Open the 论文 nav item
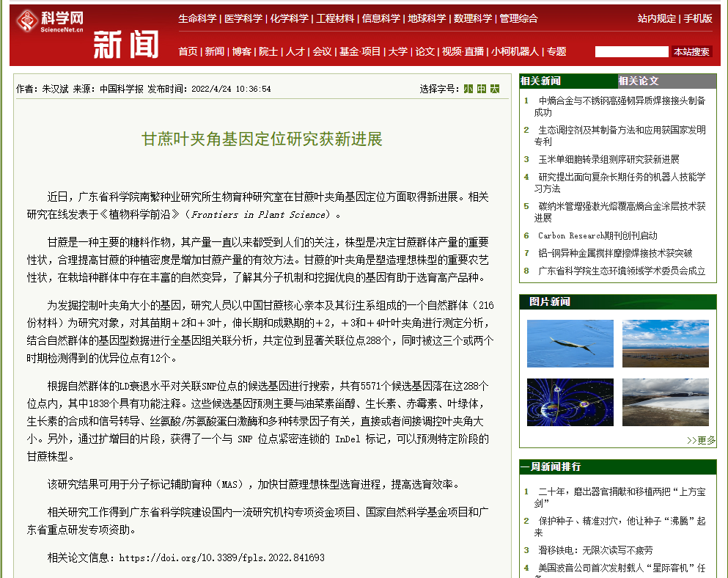This screenshot has height=578, width=728. click(x=424, y=51)
